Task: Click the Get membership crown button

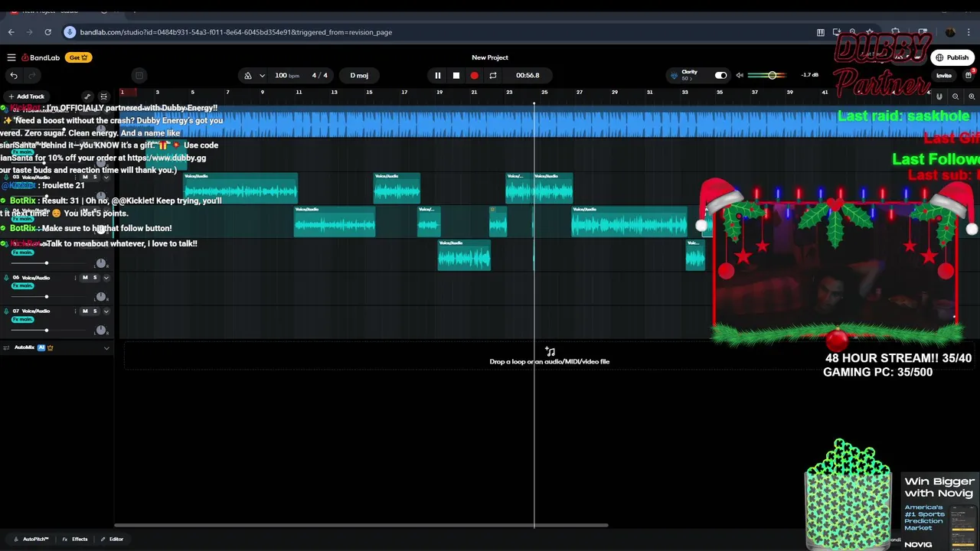Action: click(79, 57)
